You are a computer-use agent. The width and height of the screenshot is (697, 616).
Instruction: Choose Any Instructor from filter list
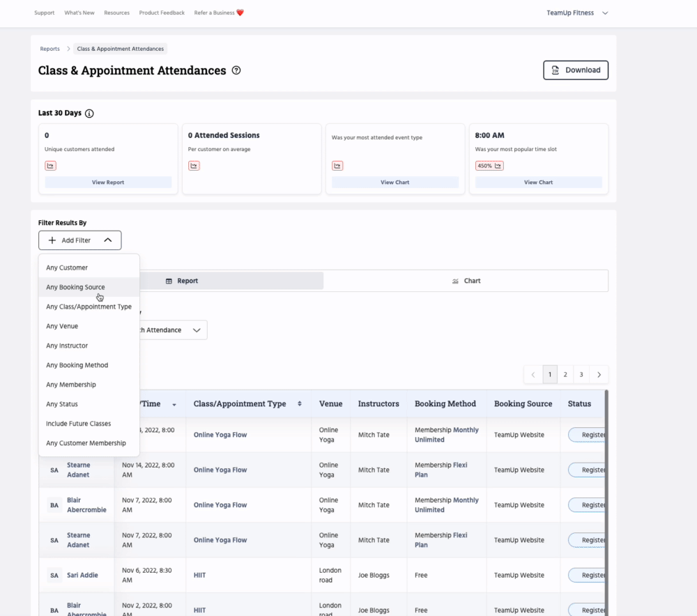67,346
